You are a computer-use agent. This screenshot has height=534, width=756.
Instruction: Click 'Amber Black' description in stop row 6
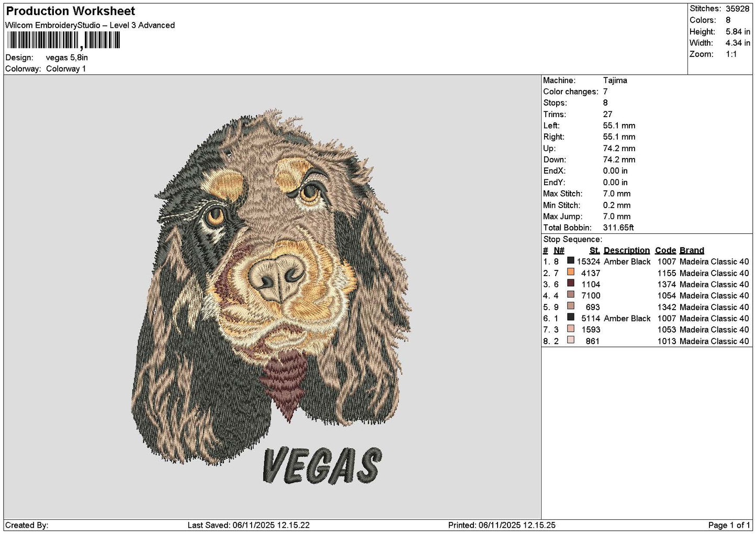(x=627, y=319)
